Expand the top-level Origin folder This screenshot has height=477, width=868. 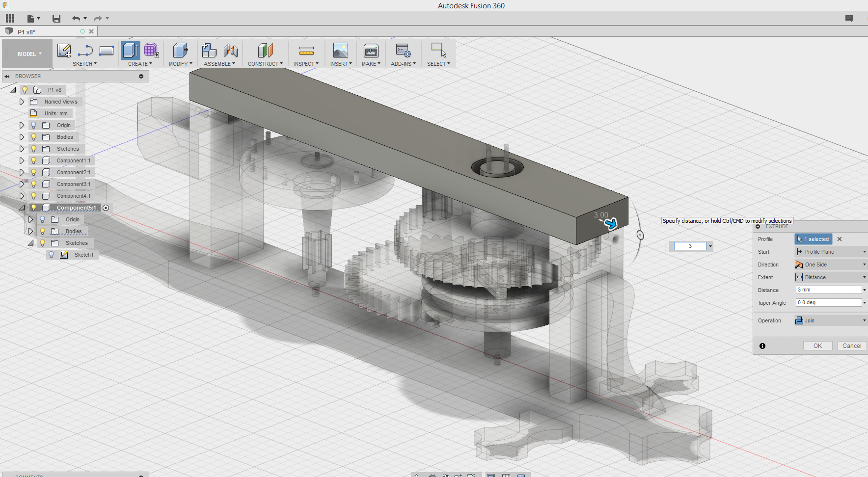coord(22,125)
